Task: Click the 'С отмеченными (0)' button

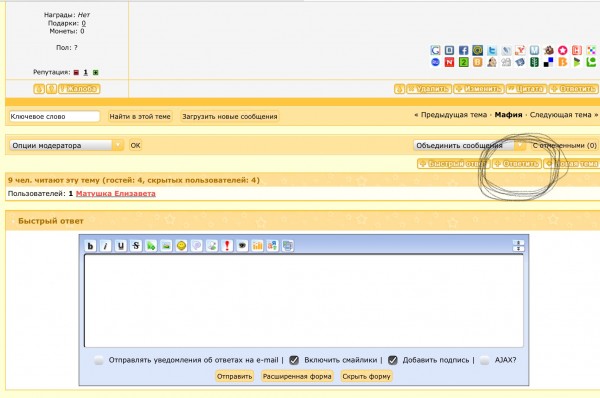Action: click(564, 145)
